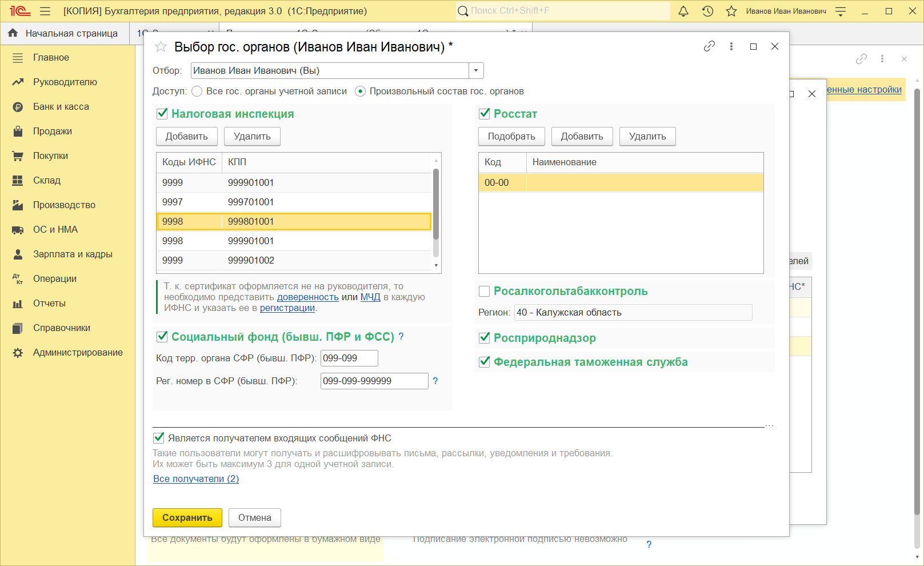Sort by Коды ИФНС column header
This screenshot has width=924, height=566.
coord(189,162)
